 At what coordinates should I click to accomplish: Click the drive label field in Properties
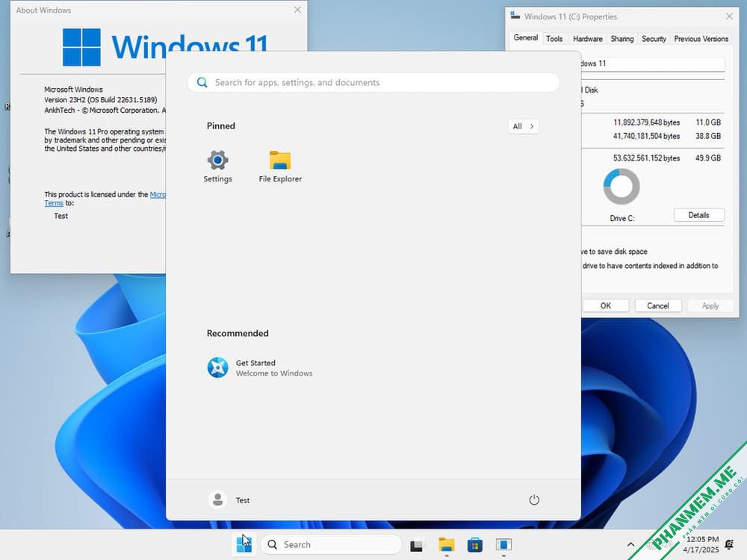point(653,63)
